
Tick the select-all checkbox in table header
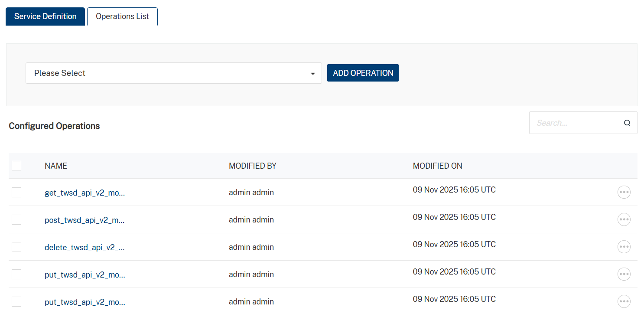point(16,166)
